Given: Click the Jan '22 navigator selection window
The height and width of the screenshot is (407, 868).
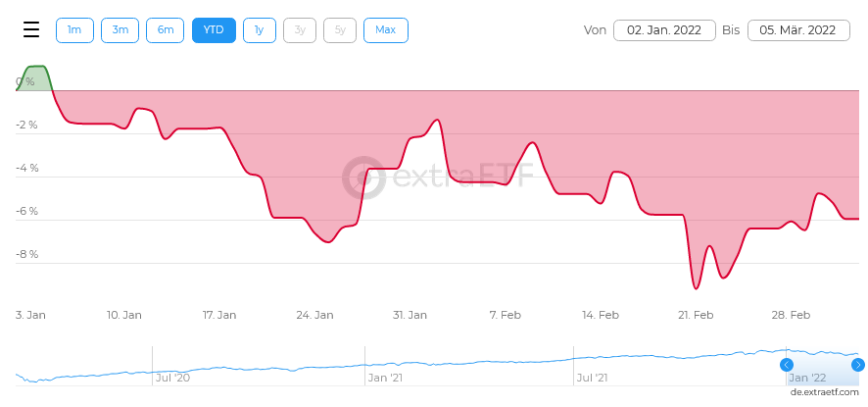Looking at the screenshot, I should pos(822,367).
